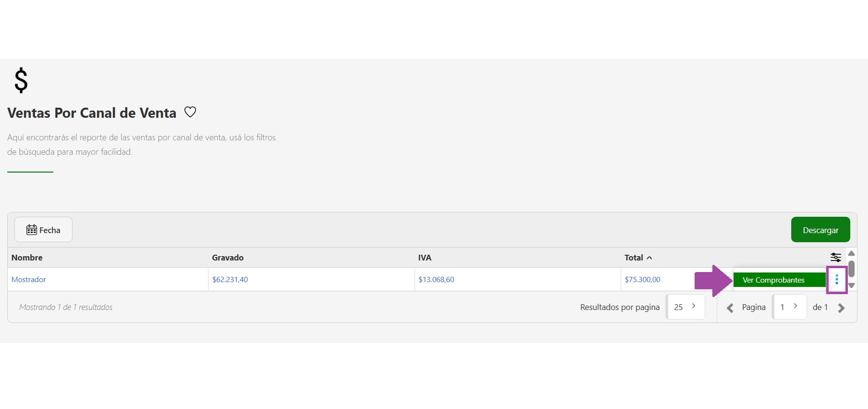The height and width of the screenshot is (409, 868).
Task: Open the Fecha date filter
Action: [x=43, y=230]
